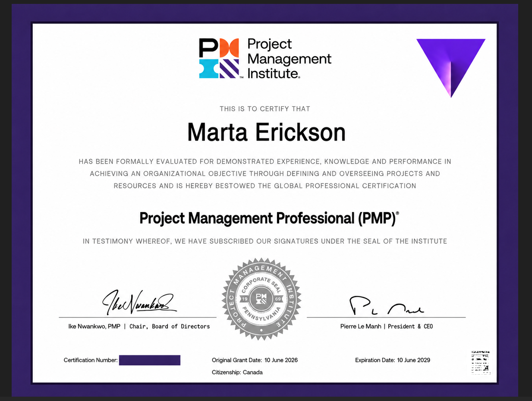Click 'Expiration Date: 10 June 2029'
This screenshot has height=401, width=532.
393,360
